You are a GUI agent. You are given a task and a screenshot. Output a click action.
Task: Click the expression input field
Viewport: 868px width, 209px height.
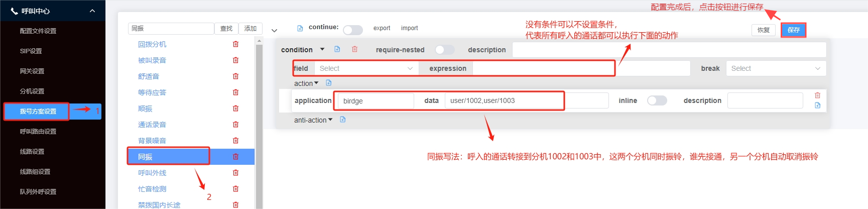542,68
